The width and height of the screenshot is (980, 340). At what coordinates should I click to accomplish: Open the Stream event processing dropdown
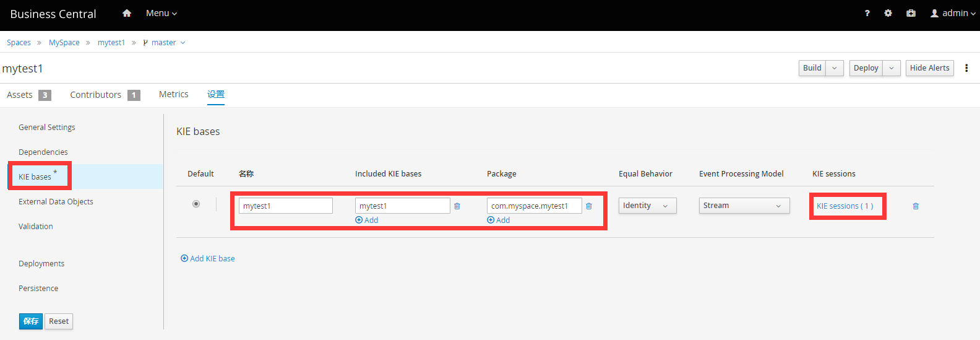[x=744, y=206]
